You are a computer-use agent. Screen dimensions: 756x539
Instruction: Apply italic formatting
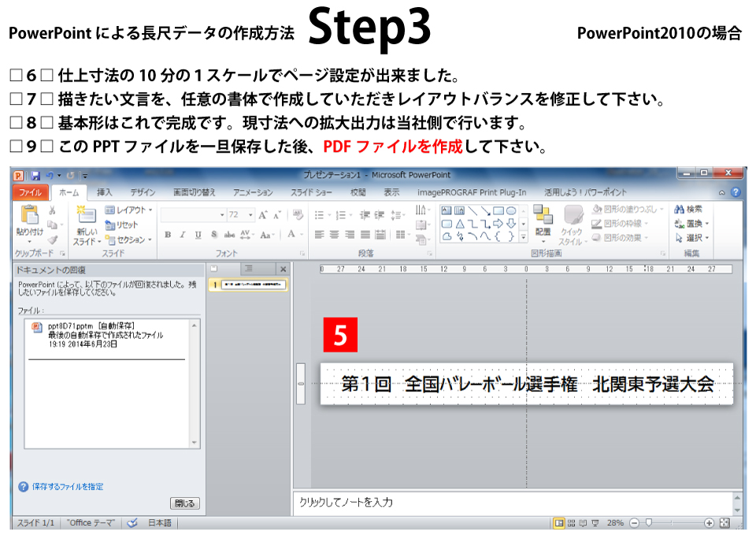183,235
